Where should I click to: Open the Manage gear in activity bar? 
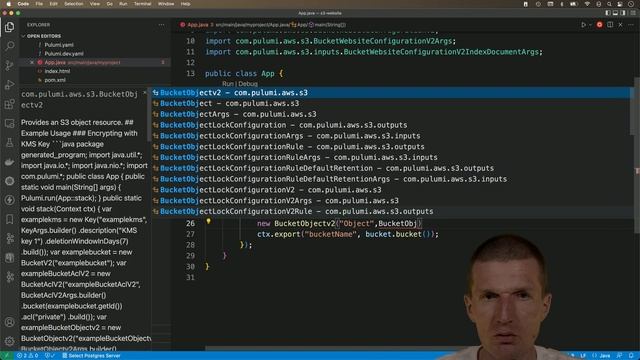click(x=9, y=341)
